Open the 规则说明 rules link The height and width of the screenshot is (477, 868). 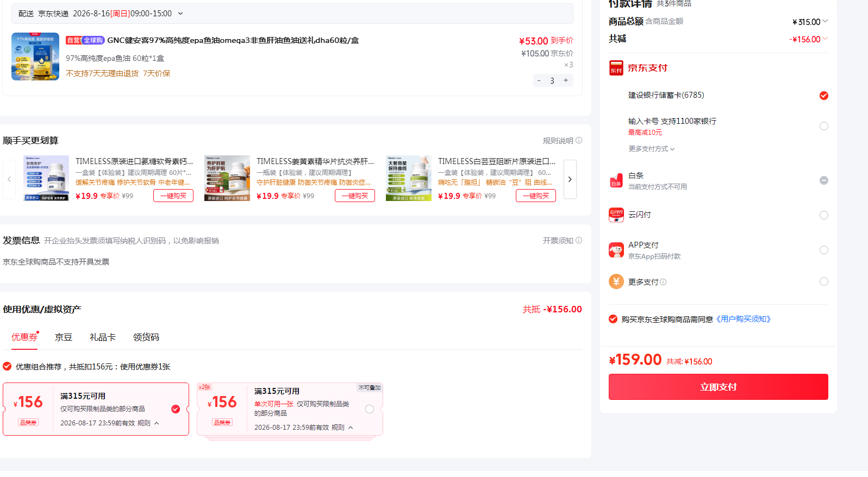[558, 141]
